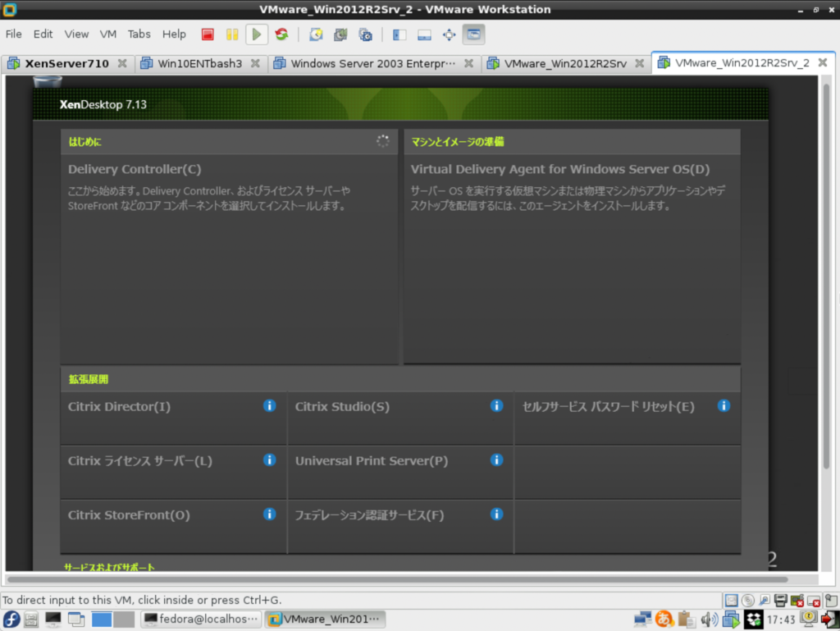The height and width of the screenshot is (631, 840).
Task: Select VMware_Win201 taskbar window button
Action: coord(326,620)
